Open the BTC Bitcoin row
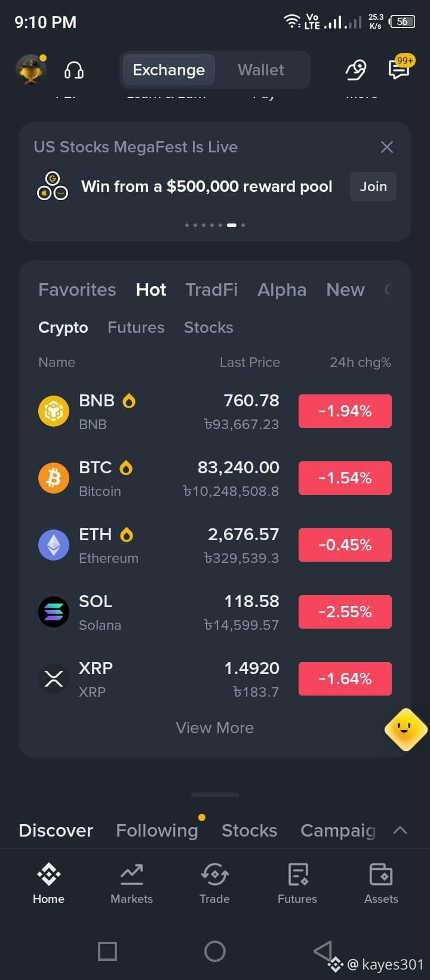Screen dimensions: 430x980 (215, 479)
